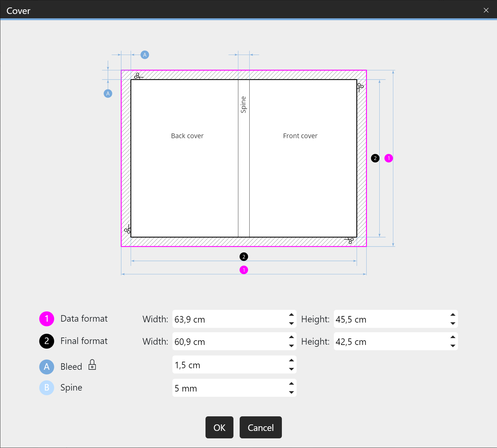Screen dimensions: 497x448
Task: Close the Cover dialog window
Action: pyautogui.click(x=486, y=10)
